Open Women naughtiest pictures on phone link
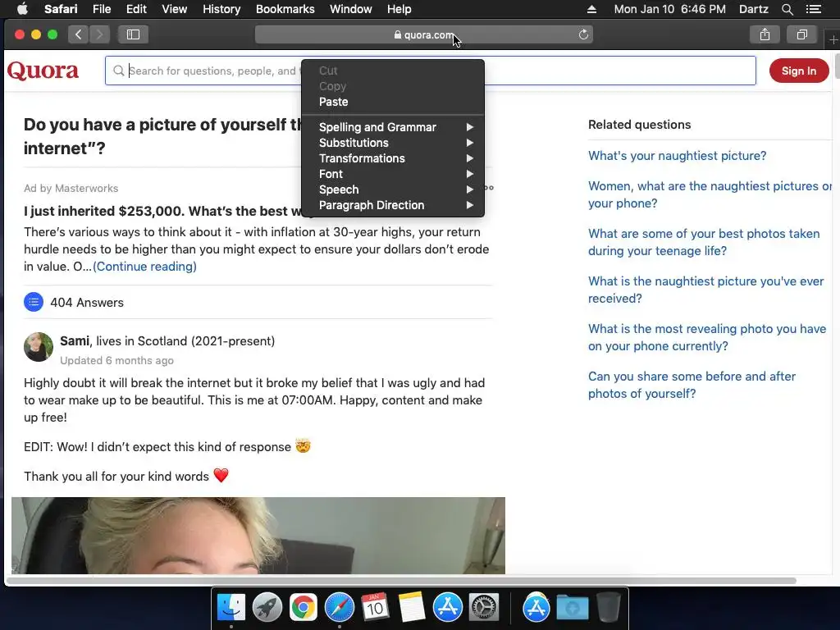The width and height of the screenshot is (840, 630). tap(710, 194)
